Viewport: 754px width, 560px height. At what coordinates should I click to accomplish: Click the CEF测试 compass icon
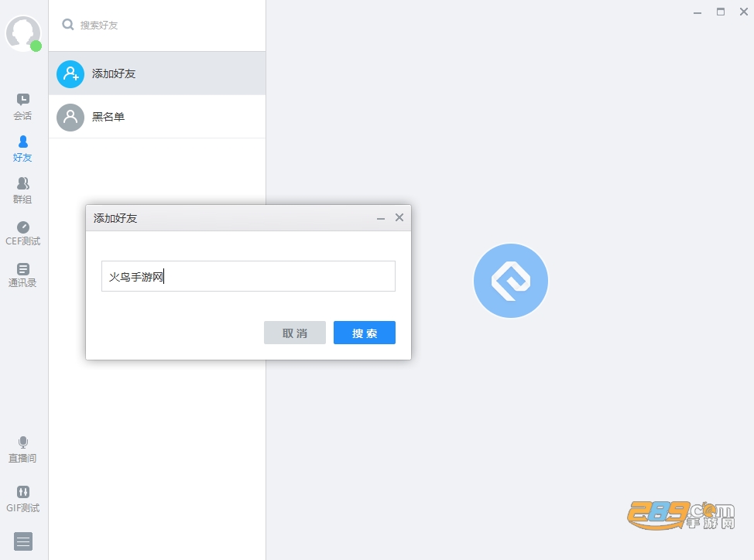22,227
